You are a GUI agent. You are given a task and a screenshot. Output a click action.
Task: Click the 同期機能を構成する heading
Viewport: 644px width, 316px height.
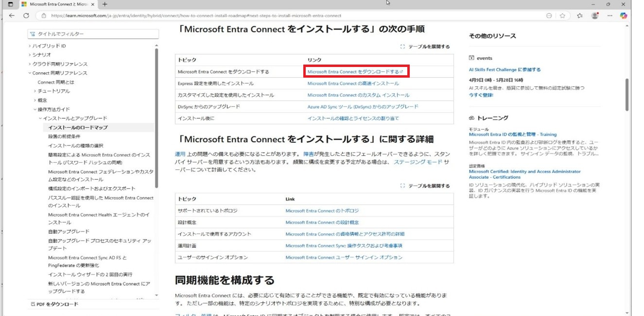coord(225,280)
